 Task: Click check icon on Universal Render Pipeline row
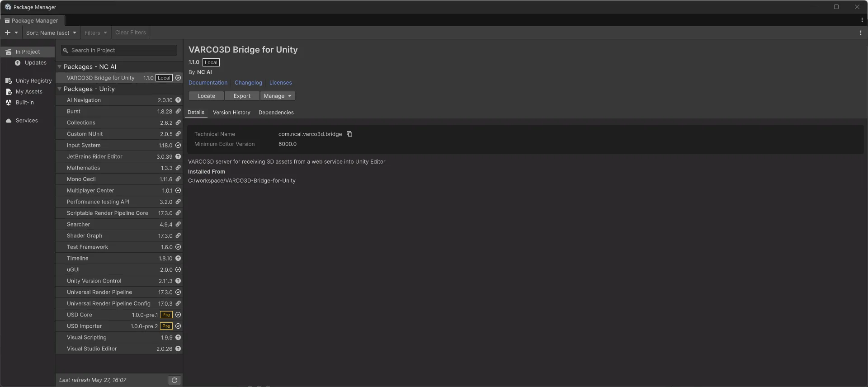click(x=178, y=292)
